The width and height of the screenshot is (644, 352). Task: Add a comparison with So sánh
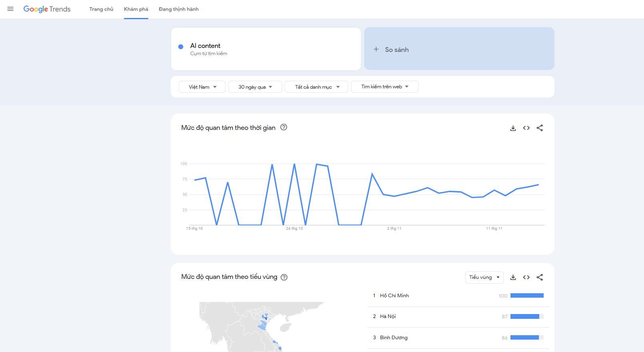(x=459, y=49)
